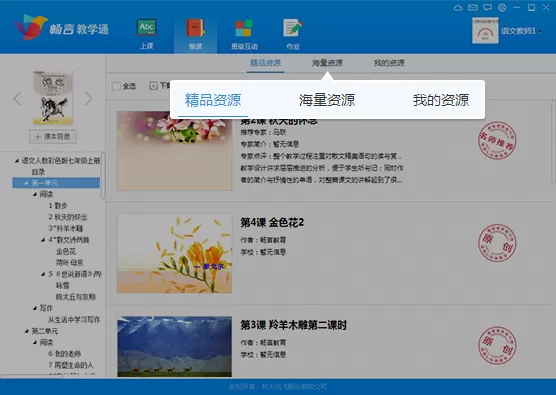Screen dimensions: 556x395
Task: Switch to the 我的资源 tab in tab bar
Action: click(x=389, y=63)
